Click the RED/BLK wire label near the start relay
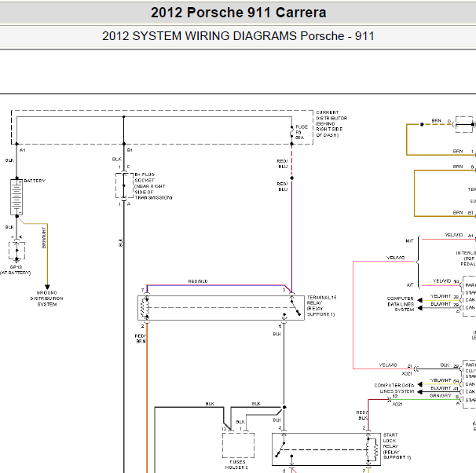This screenshot has height=473, width=476. click(x=362, y=416)
